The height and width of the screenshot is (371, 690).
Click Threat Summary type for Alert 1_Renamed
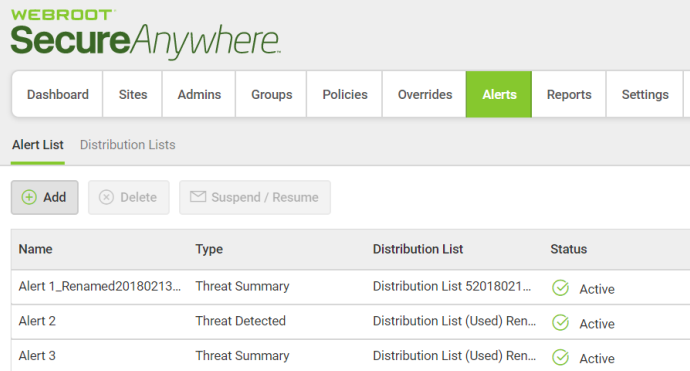click(x=242, y=287)
